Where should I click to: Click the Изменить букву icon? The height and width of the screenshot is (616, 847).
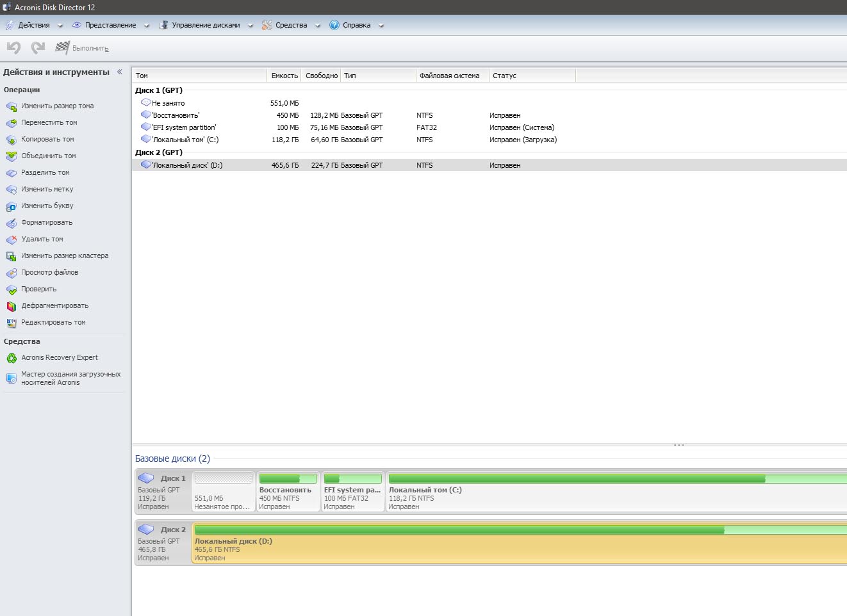click(x=11, y=206)
